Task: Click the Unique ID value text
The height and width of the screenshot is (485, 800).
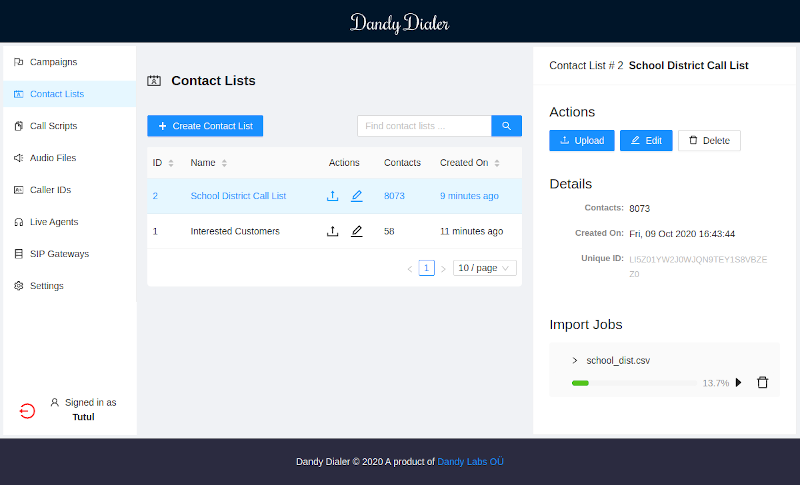Action: [x=697, y=267]
